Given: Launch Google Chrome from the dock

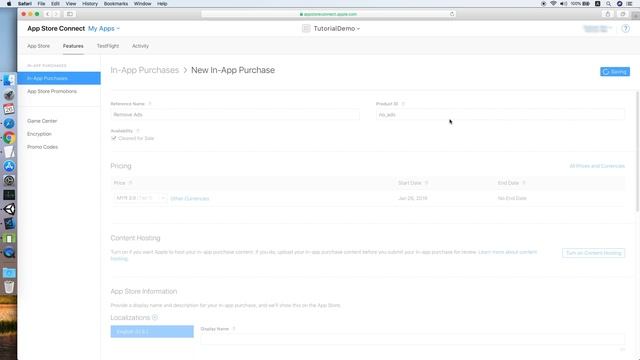Looking at the screenshot, I should click(9, 138).
